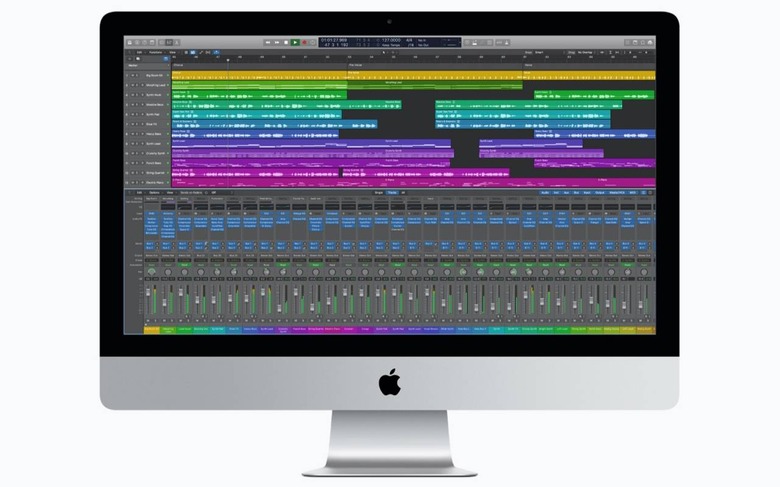
Task: Switch Mixer to All view
Action: [x=403, y=193]
